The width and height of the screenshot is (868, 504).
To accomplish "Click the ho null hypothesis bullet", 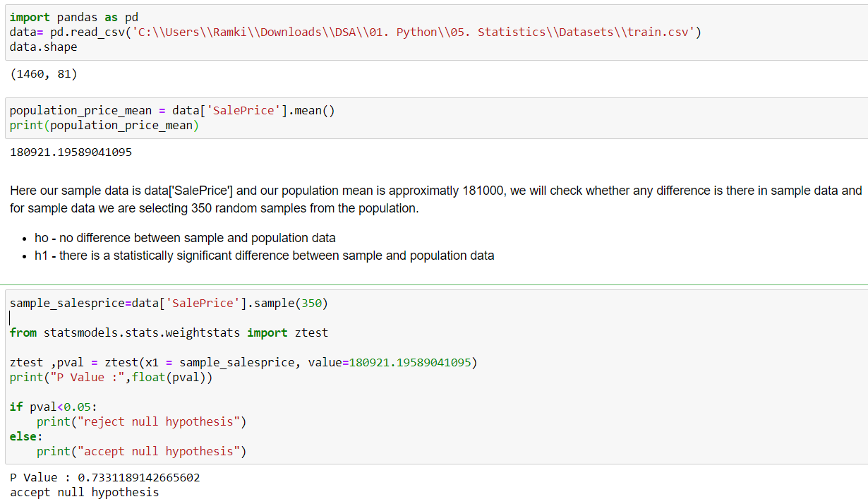I will pyautogui.click(x=185, y=238).
